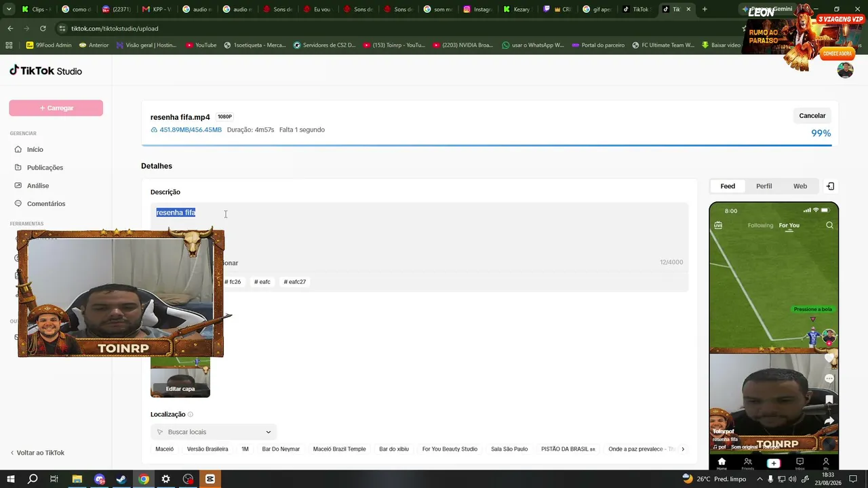This screenshot has height=488, width=868.
Task: Show more location suggestions with right chevron
Action: point(683,449)
